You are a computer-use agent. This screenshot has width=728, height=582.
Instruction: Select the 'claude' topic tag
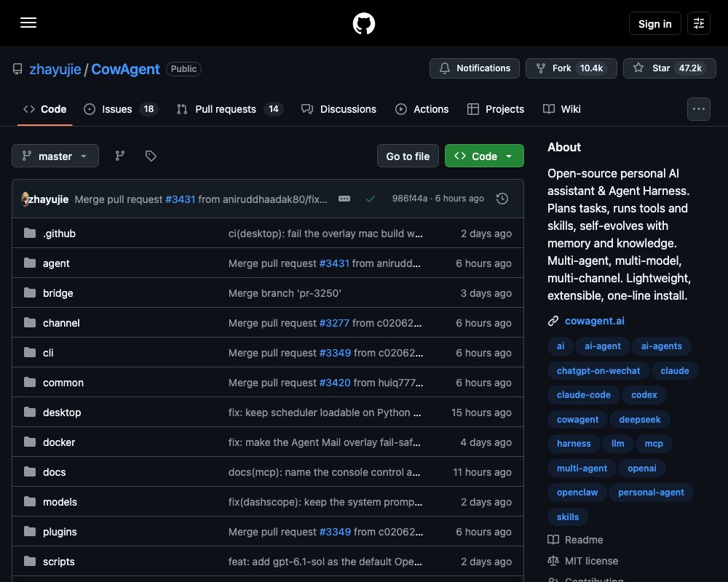[x=675, y=370]
